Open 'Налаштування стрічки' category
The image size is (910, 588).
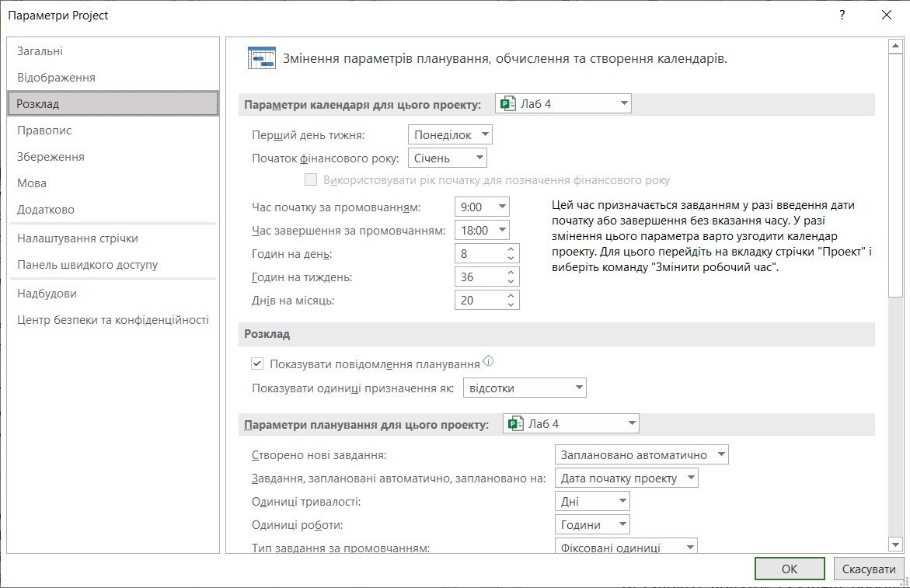(113, 238)
